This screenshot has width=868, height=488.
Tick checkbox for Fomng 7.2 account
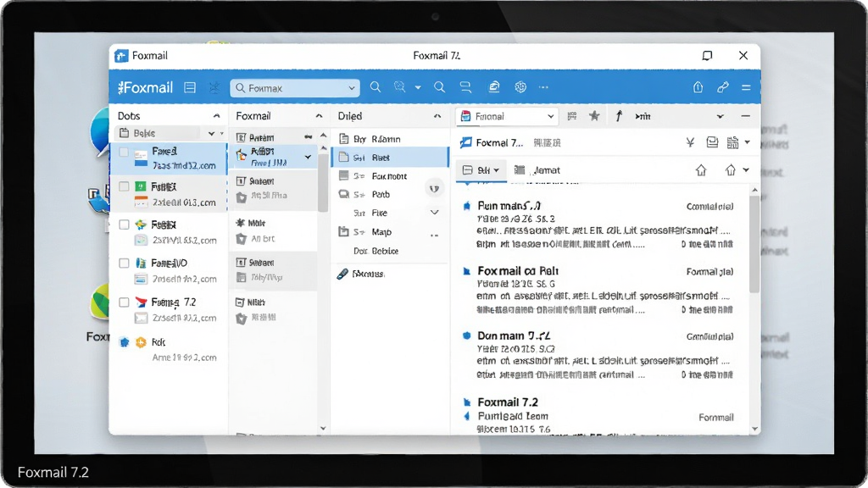tap(124, 302)
